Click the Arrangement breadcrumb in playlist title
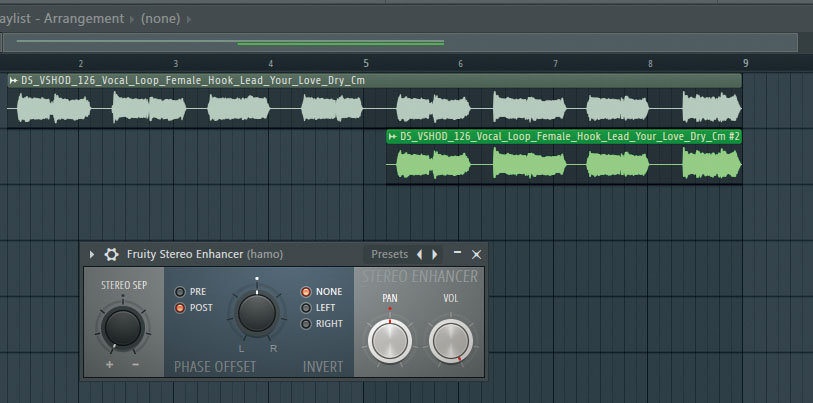813x403 pixels. click(x=84, y=19)
